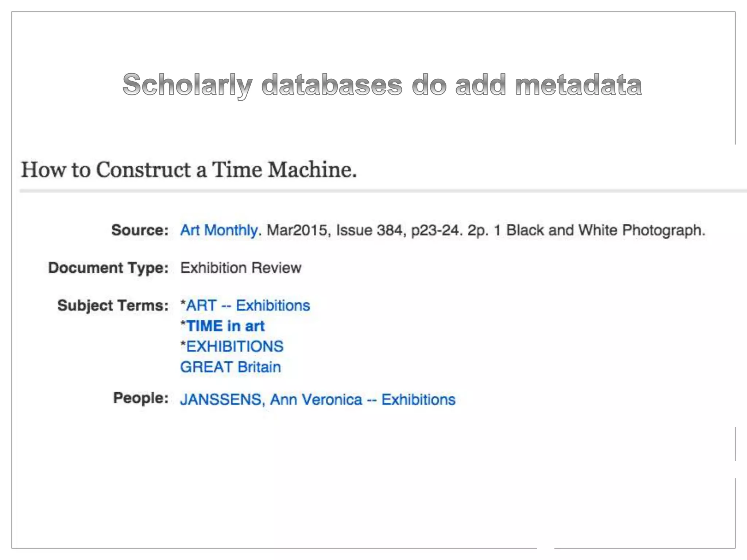
Task: Click the slide title about scholarly databases
Action: point(382,85)
